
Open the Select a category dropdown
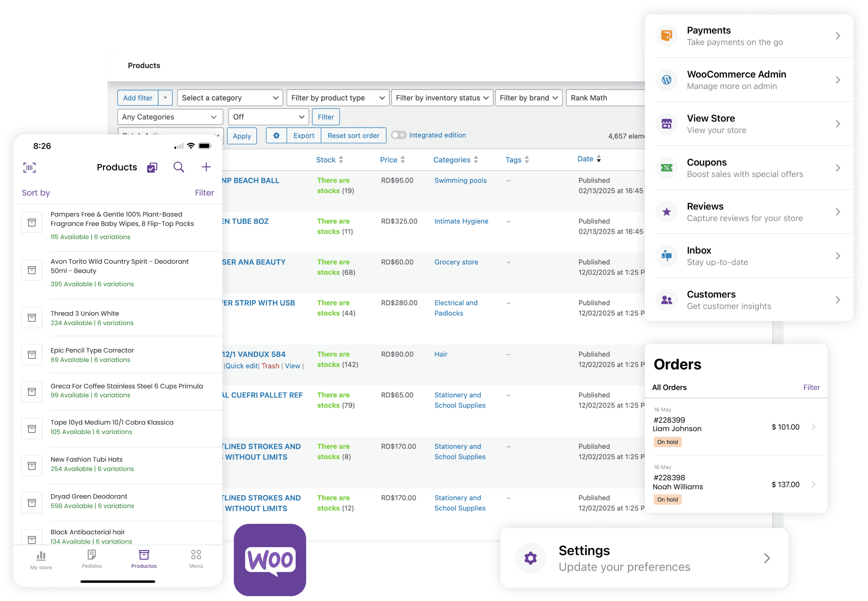click(x=230, y=98)
